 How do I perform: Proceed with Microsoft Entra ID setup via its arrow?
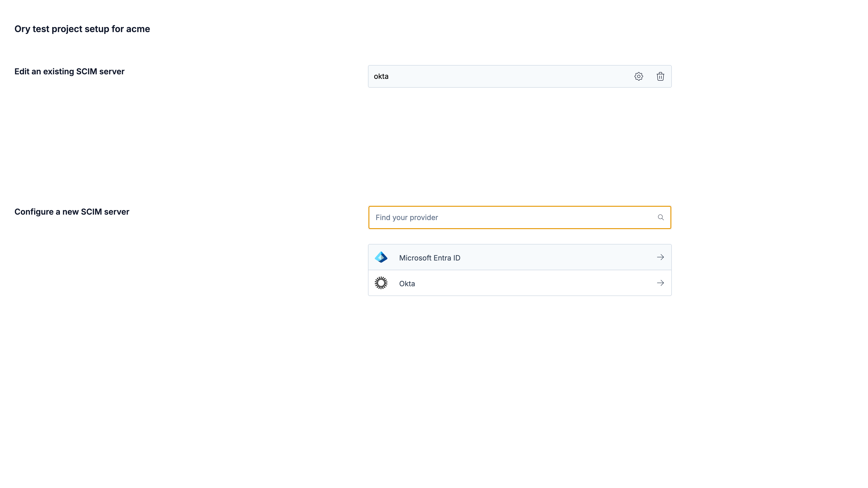coord(660,257)
